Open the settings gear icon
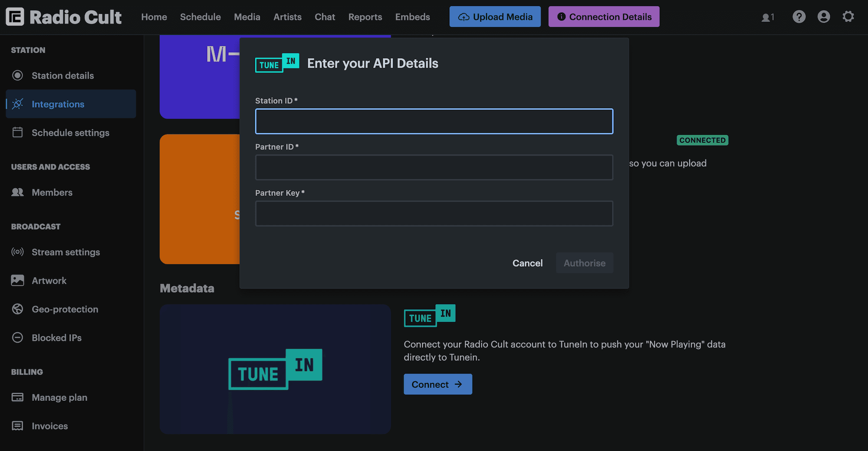This screenshot has width=868, height=451. pos(848,16)
